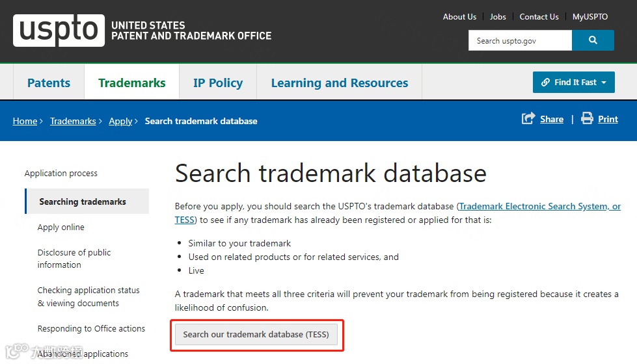
Task: Click the Search trademark database breadcrumb text
Action: 201,121
